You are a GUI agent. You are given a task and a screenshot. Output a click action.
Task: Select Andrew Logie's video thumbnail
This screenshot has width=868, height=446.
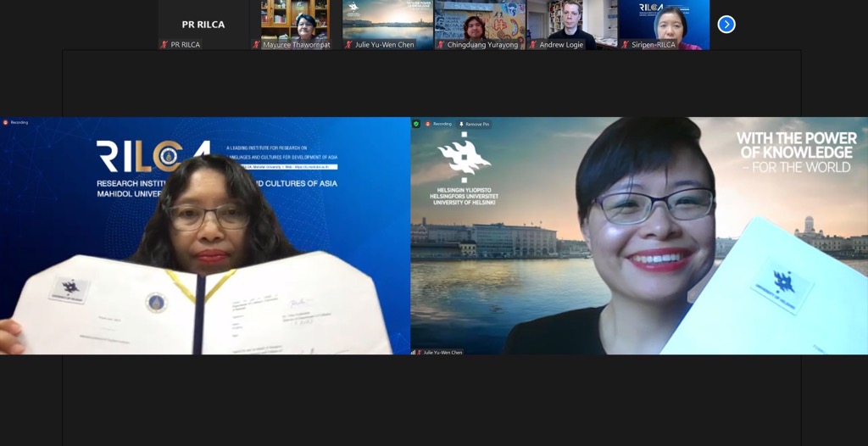point(572,25)
